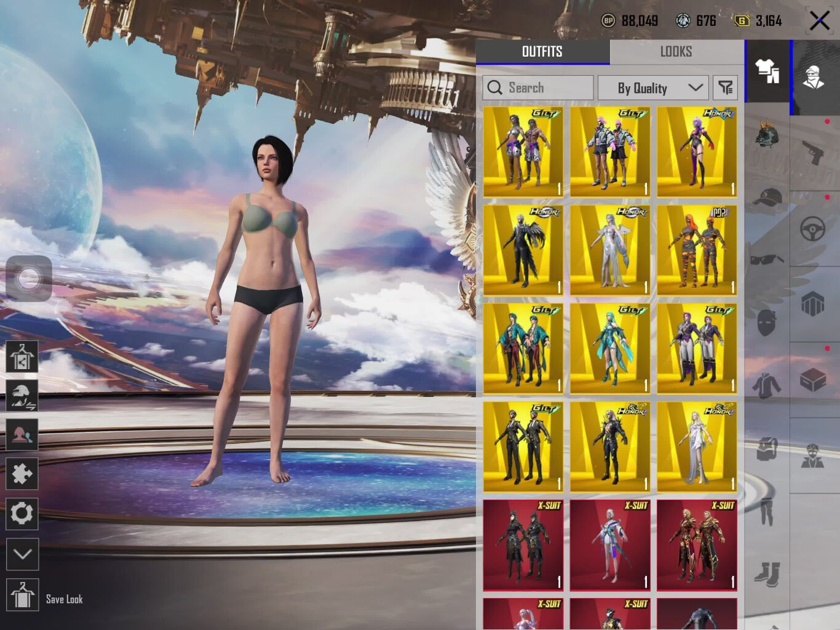This screenshot has height=630, width=840.
Task: Select the X-Suit dark armor duo
Action: (x=523, y=545)
